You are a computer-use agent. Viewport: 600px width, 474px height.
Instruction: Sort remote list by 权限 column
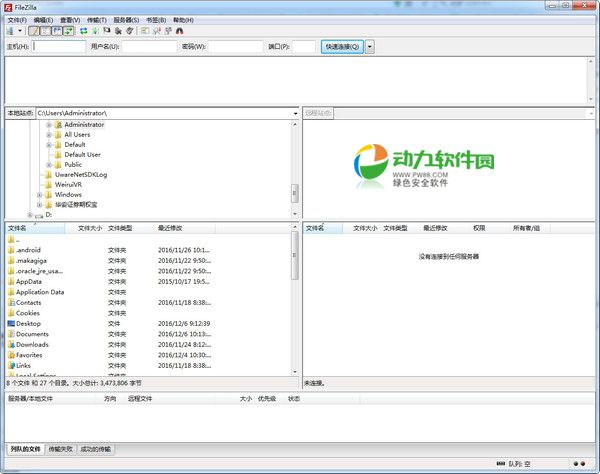[479, 228]
